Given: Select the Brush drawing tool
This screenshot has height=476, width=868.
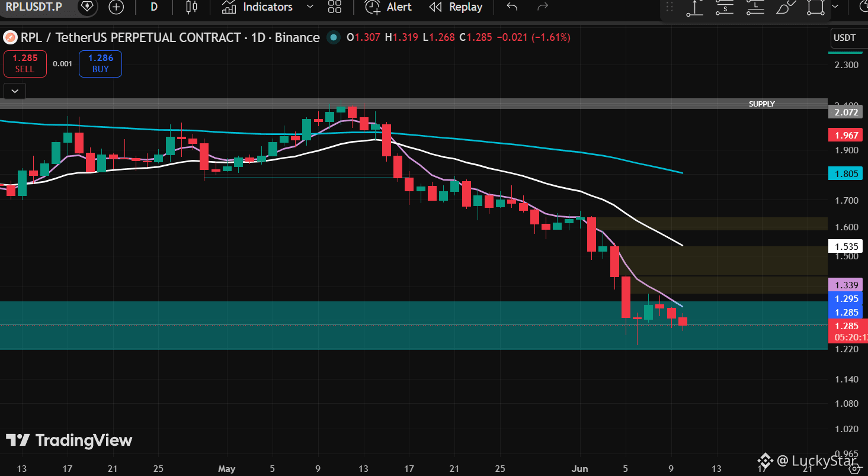Looking at the screenshot, I should pyautogui.click(x=786, y=7).
